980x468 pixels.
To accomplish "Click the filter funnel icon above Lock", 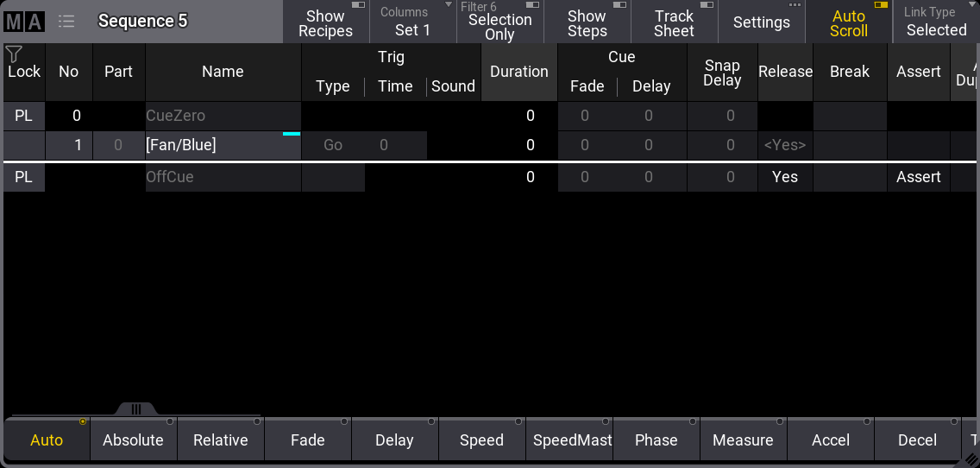I will tap(14, 54).
